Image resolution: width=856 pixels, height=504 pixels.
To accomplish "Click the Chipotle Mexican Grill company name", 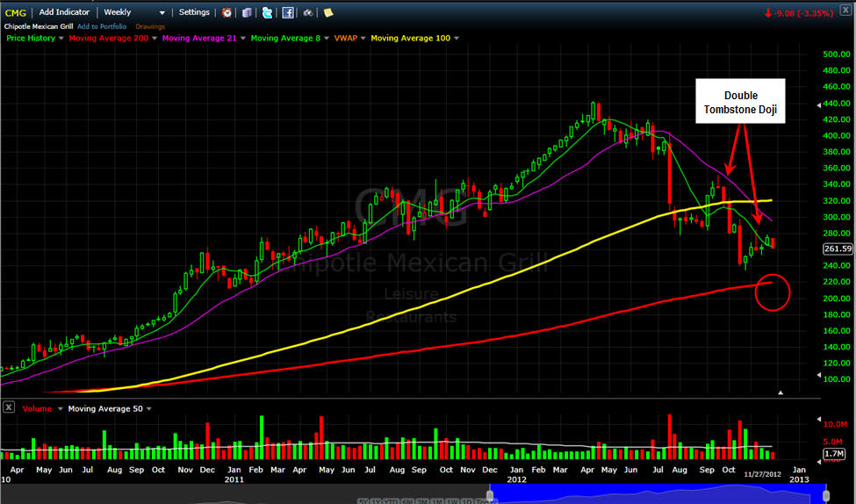I will tap(39, 26).
